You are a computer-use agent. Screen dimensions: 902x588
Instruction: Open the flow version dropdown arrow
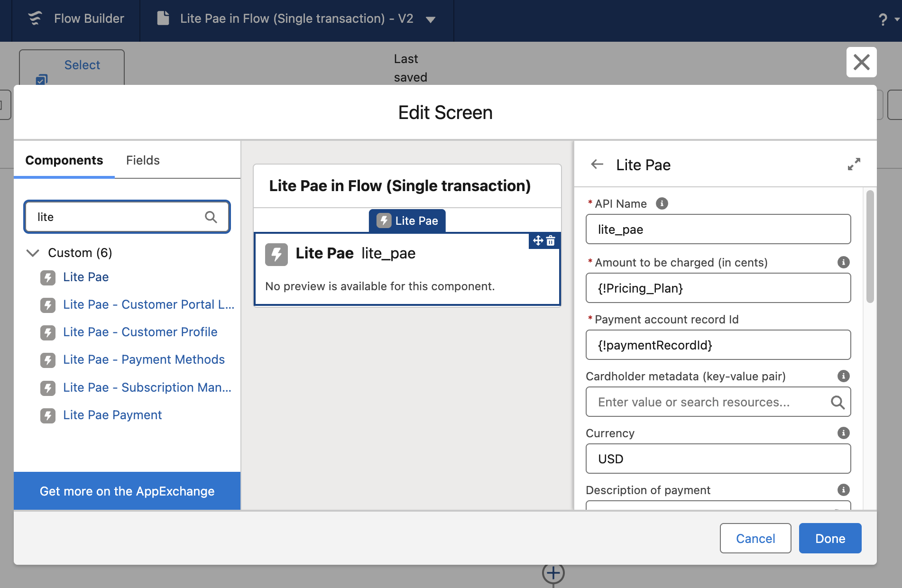tap(431, 19)
